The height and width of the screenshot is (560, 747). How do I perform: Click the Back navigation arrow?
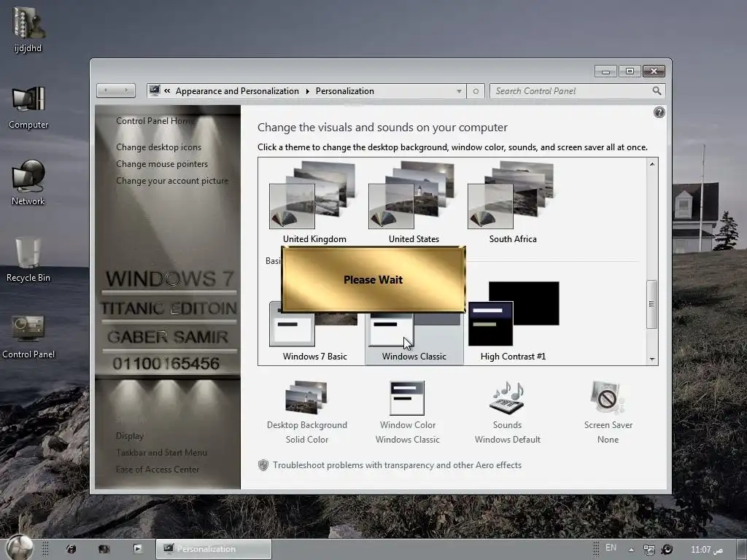(x=106, y=90)
